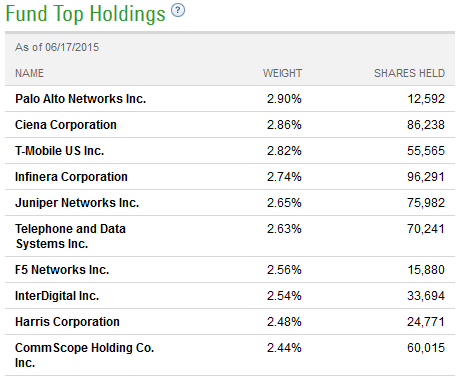Viewport: 460px width, 380px height.
Task: Select the 60,015 shares held value
Action: [426, 348]
